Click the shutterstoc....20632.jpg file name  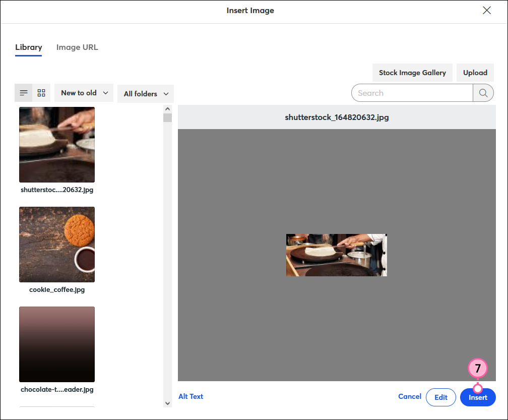click(x=57, y=190)
